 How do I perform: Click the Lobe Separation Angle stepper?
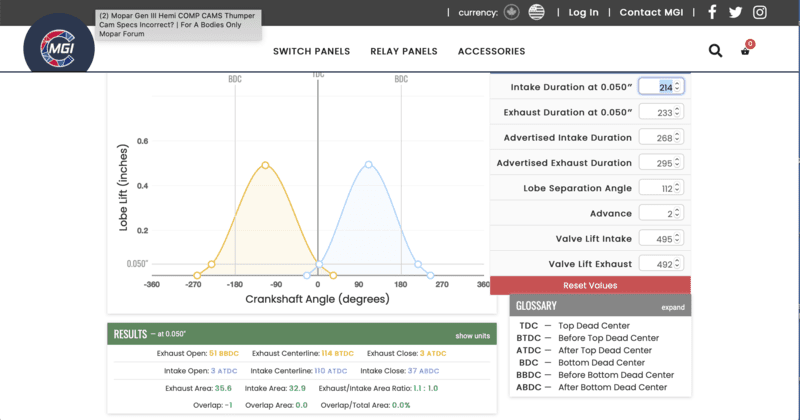[678, 188]
